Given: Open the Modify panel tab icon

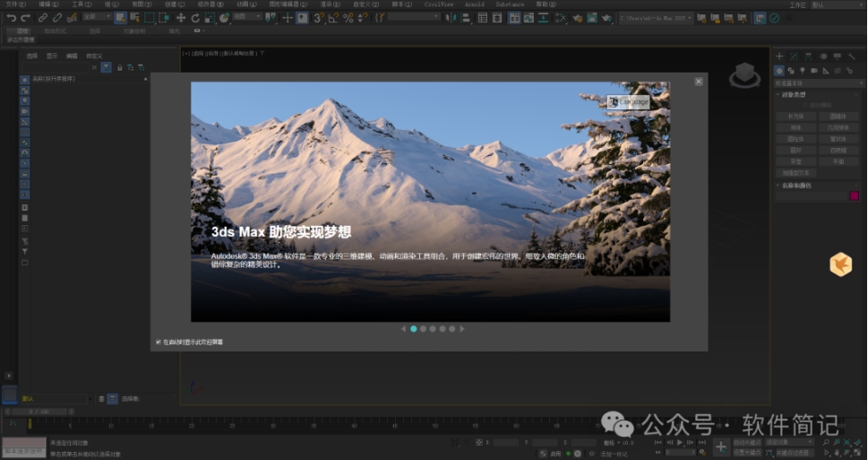Looking at the screenshot, I should point(791,56).
